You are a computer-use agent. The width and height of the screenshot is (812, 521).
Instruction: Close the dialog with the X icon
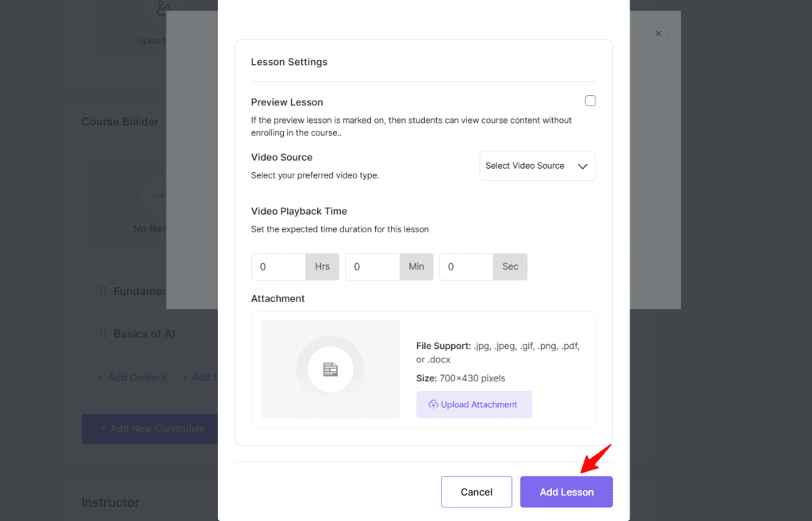coord(658,33)
